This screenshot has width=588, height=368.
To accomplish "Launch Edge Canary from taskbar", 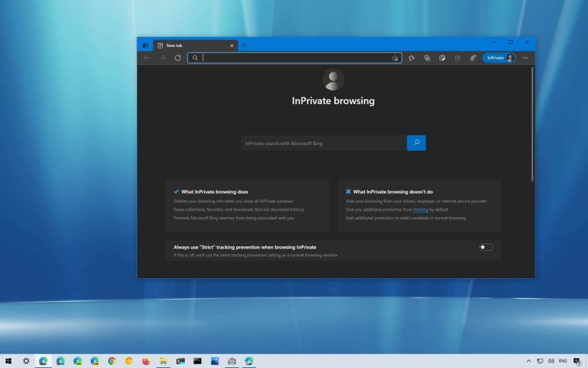I will click(x=95, y=361).
